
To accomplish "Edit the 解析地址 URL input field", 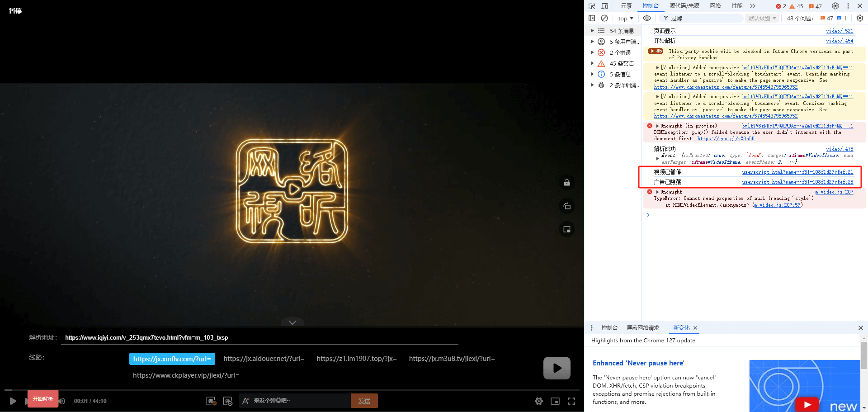I will click(259, 338).
